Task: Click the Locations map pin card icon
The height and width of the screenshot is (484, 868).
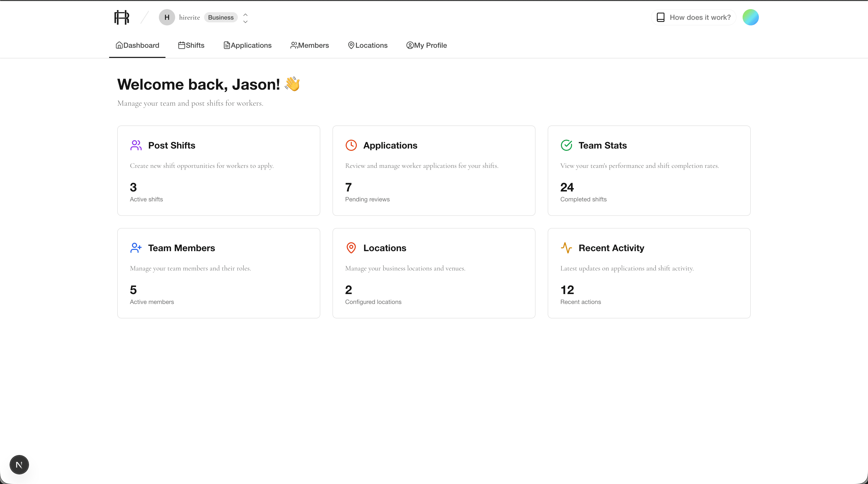Action: [x=351, y=248]
